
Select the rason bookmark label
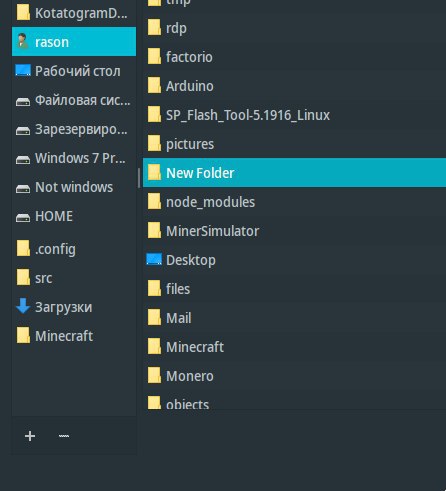[x=52, y=42]
